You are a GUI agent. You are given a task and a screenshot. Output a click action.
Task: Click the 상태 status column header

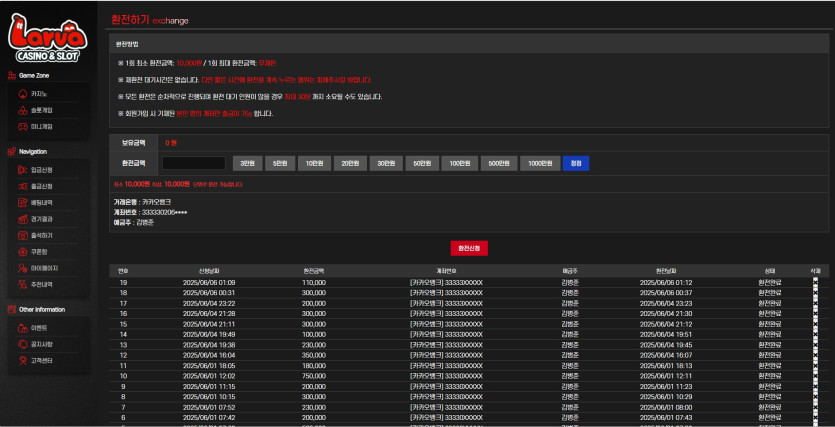(769, 271)
